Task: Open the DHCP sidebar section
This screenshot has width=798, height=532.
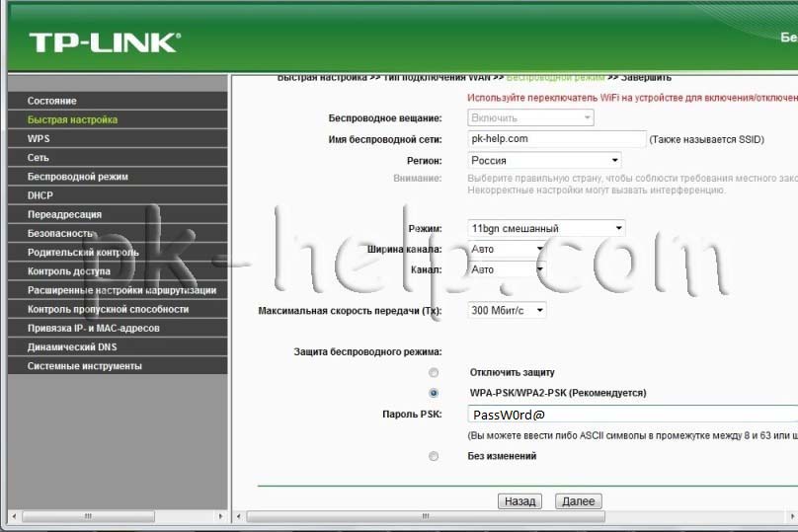Action: 40,195
